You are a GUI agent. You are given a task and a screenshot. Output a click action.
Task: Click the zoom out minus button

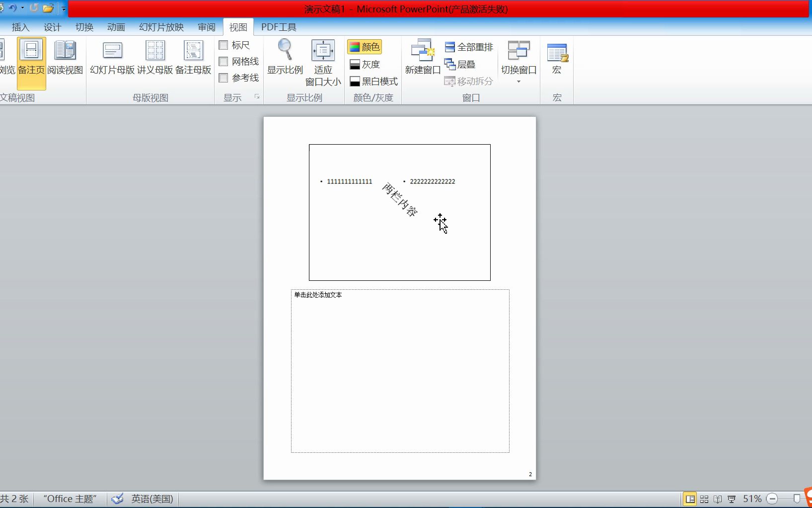coord(772,499)
